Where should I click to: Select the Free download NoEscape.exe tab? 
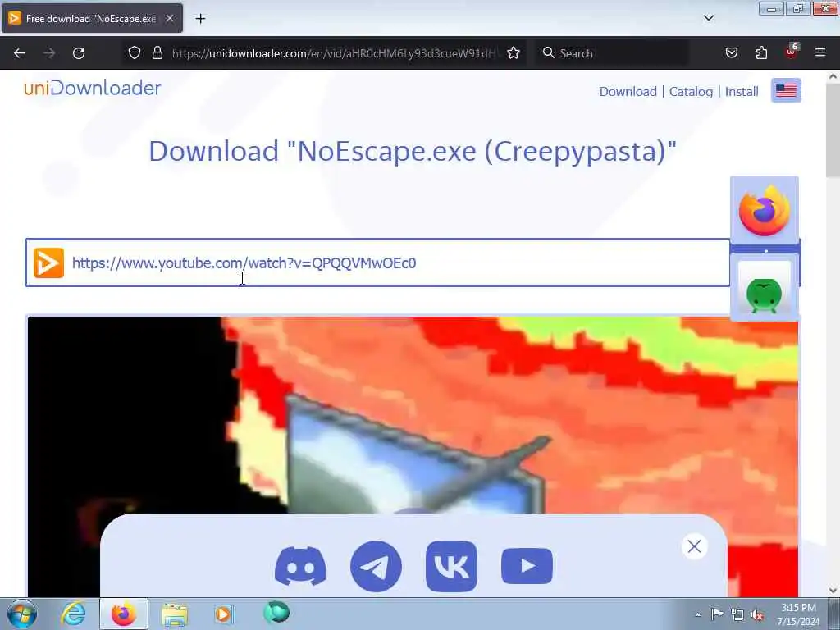pyautogui.click(x=92, y=18)
